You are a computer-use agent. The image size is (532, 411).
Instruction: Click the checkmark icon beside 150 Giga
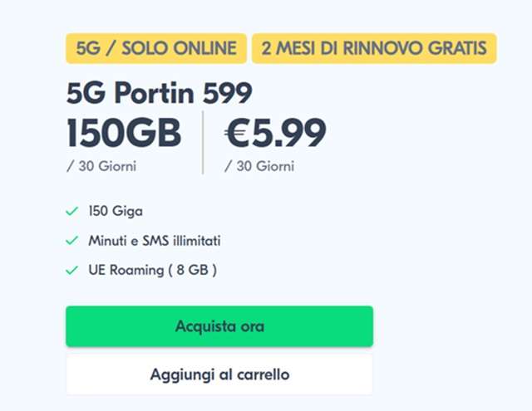coord(71,212)
